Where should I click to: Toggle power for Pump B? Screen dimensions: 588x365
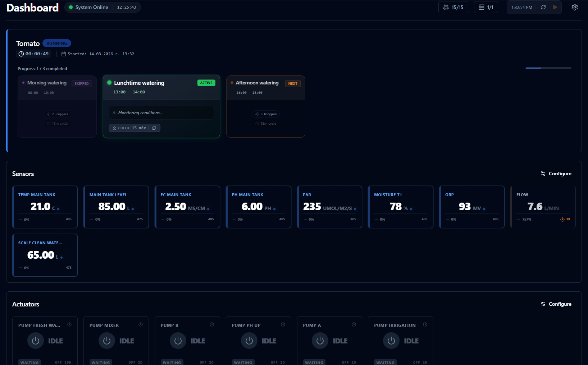178,341
